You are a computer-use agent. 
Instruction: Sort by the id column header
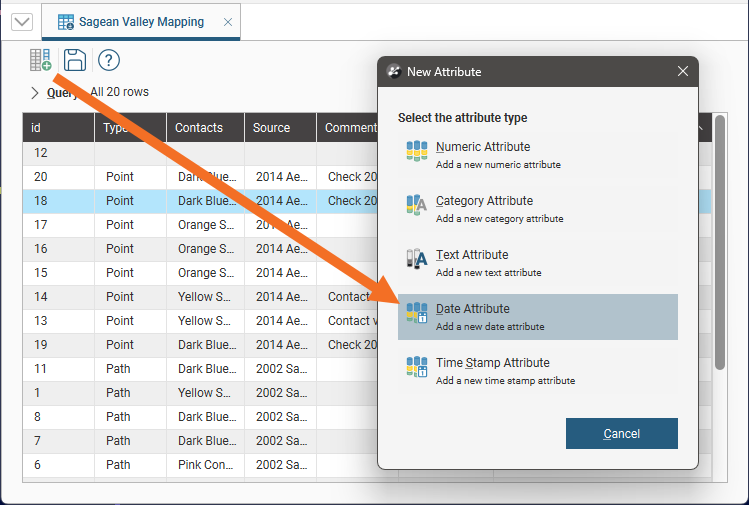pyautogui.click(x=58, y=128)
